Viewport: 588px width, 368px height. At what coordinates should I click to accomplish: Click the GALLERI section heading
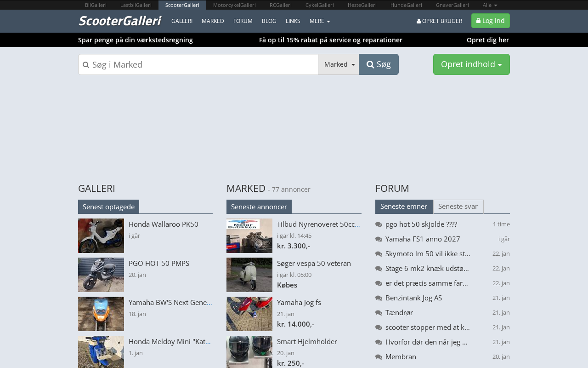pos(96,189)
